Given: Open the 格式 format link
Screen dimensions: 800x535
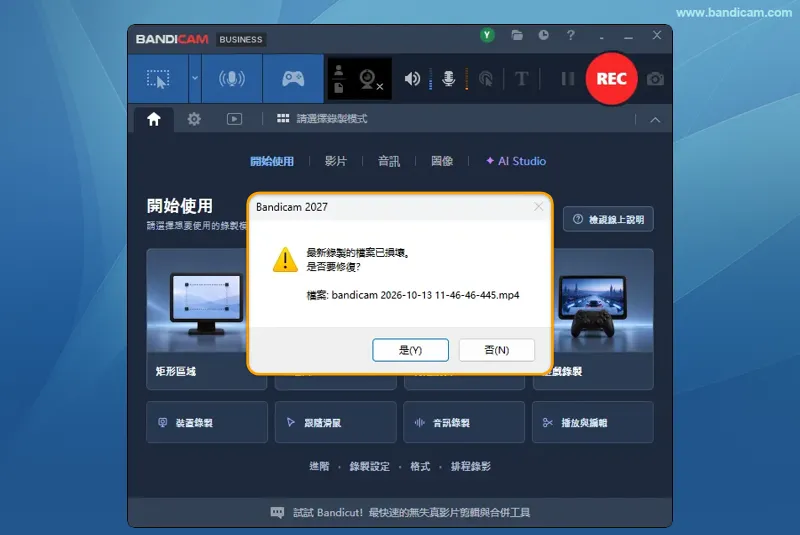Looking at the screenshot, I should (x=420, y=466).
